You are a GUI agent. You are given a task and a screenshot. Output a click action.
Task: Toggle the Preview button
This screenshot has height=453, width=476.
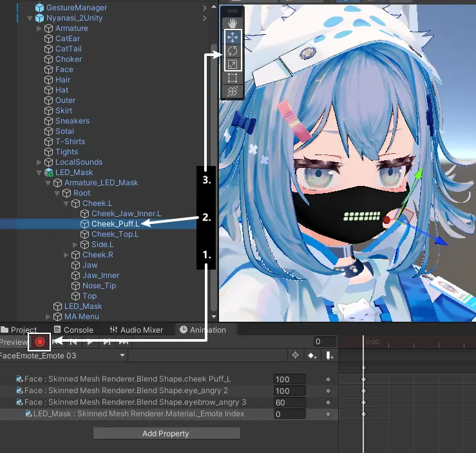[x=14, y=342]
